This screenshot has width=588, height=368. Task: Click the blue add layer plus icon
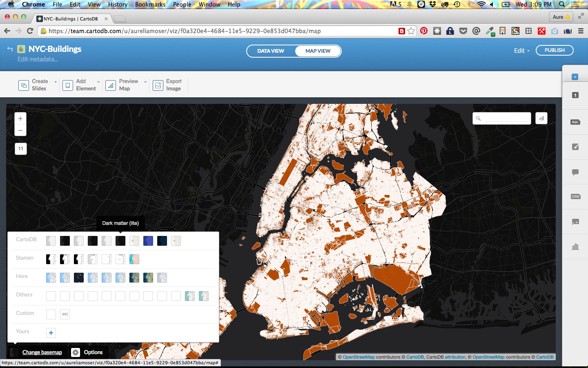(575, 77)
